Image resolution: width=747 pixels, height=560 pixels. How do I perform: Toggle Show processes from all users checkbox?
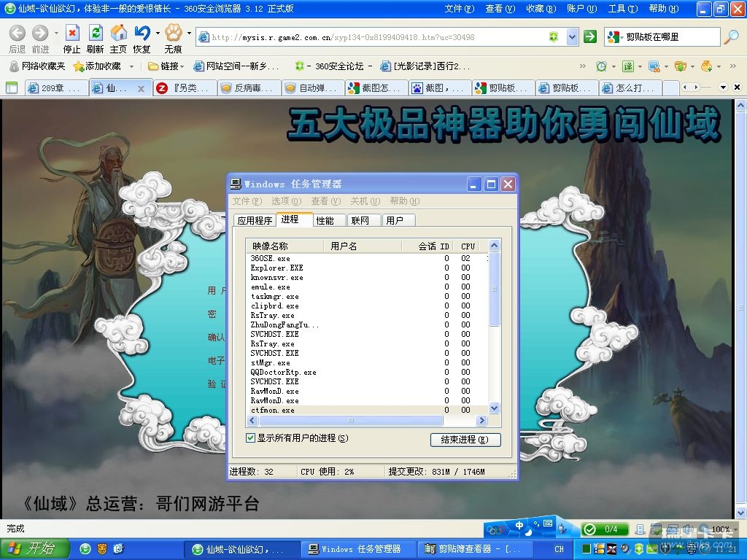point(250,437)
